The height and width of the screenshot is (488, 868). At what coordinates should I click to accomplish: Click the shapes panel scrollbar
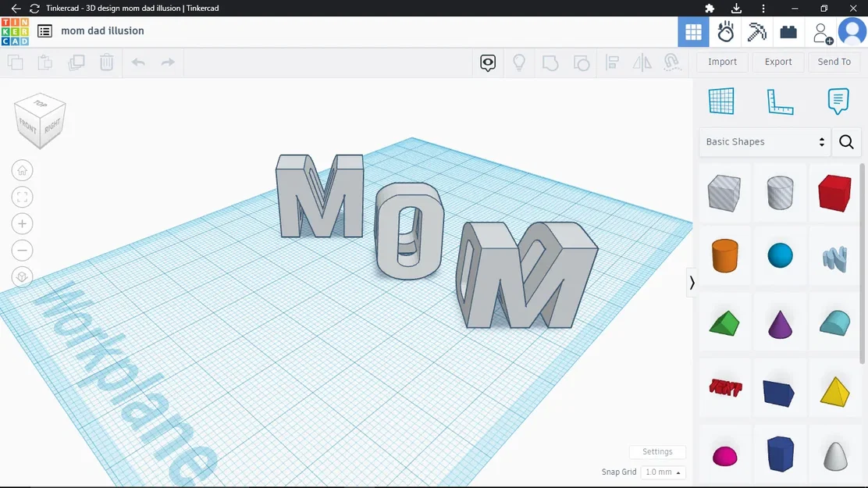pos(862,263)
